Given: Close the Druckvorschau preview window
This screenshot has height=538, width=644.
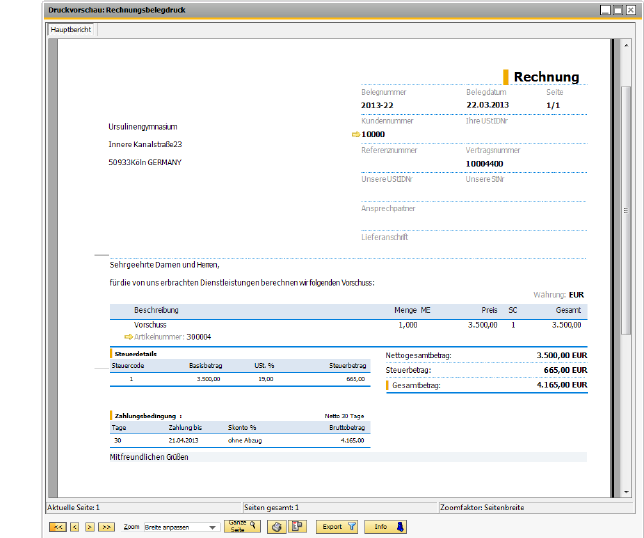Looking at the screenshot, I should (632, 9).
